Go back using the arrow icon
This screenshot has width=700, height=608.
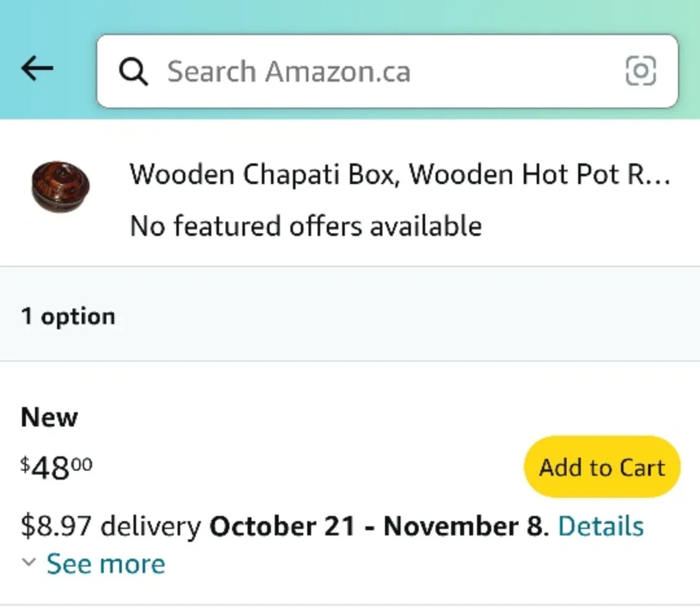click(x=36, y=68)
